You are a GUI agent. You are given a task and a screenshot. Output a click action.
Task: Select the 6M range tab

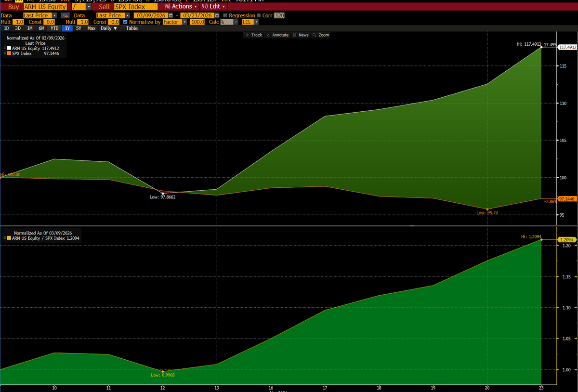coord(42,28)
